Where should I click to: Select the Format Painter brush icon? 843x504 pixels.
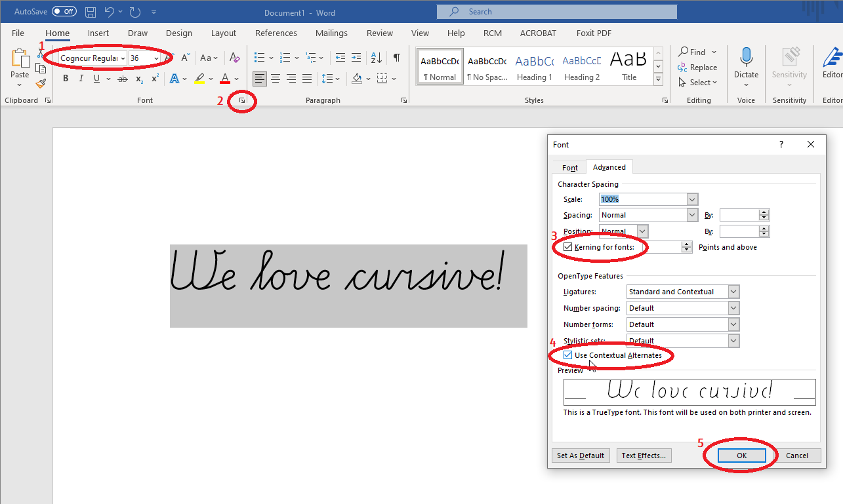(41, 83)
